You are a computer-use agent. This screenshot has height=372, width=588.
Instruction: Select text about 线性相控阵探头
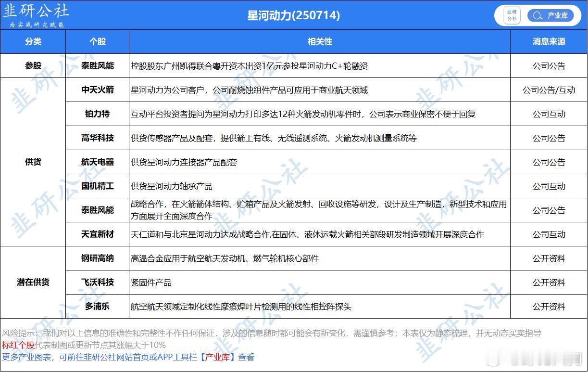241,307
